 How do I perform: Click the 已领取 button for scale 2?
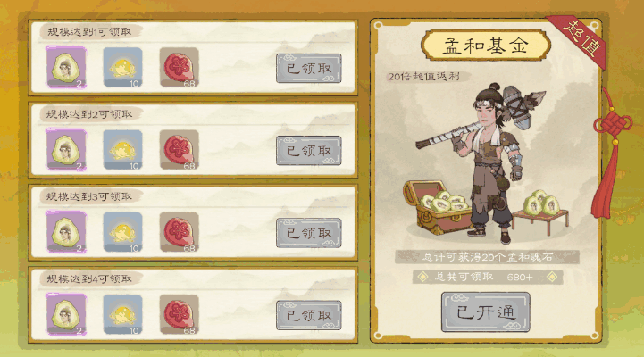[x=309, y=151]
